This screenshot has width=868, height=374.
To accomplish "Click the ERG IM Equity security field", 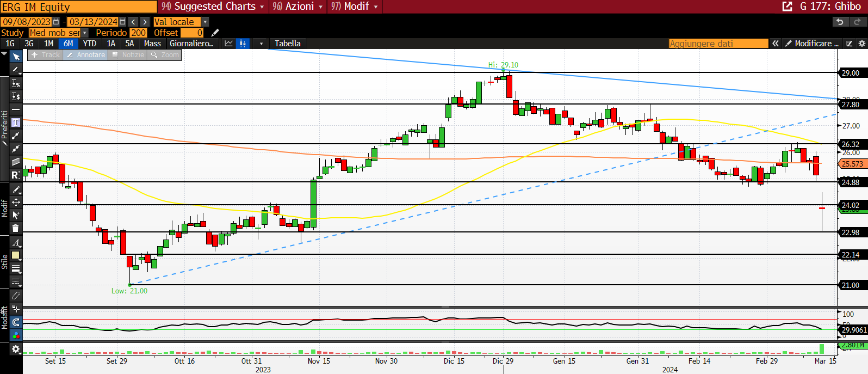I will pyautogui.click(x=79, y=7).
